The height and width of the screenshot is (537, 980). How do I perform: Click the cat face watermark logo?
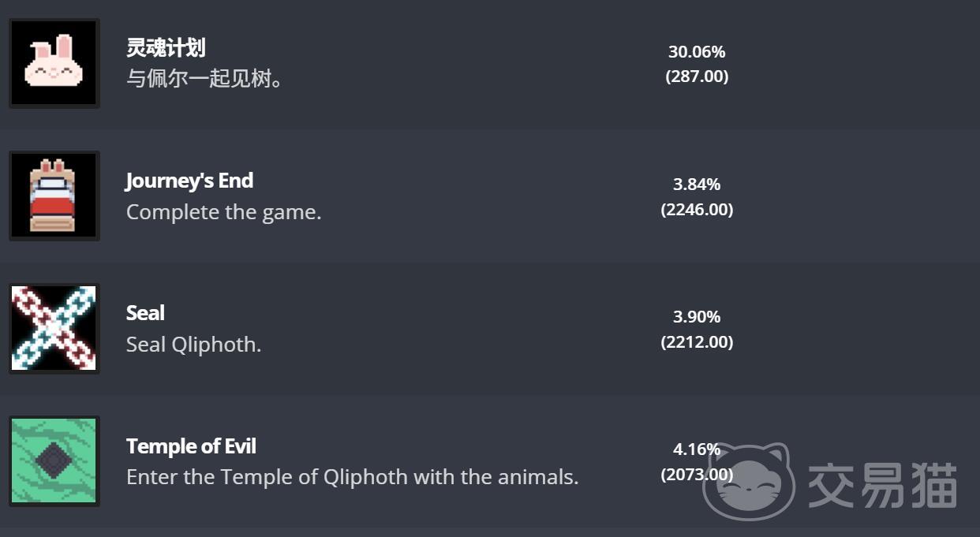coord(747,481)
